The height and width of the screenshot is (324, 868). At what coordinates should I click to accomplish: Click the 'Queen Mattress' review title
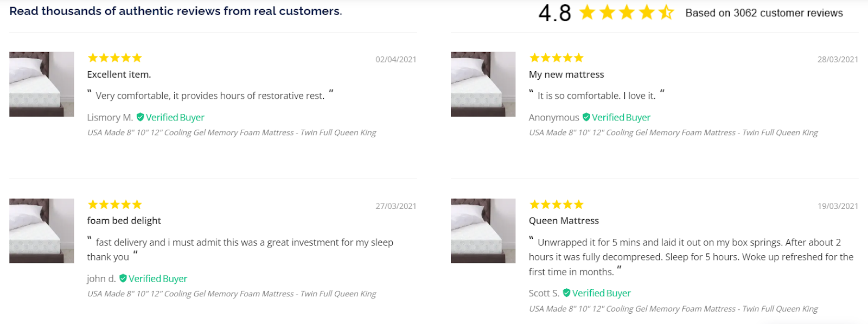coord(564,220)
